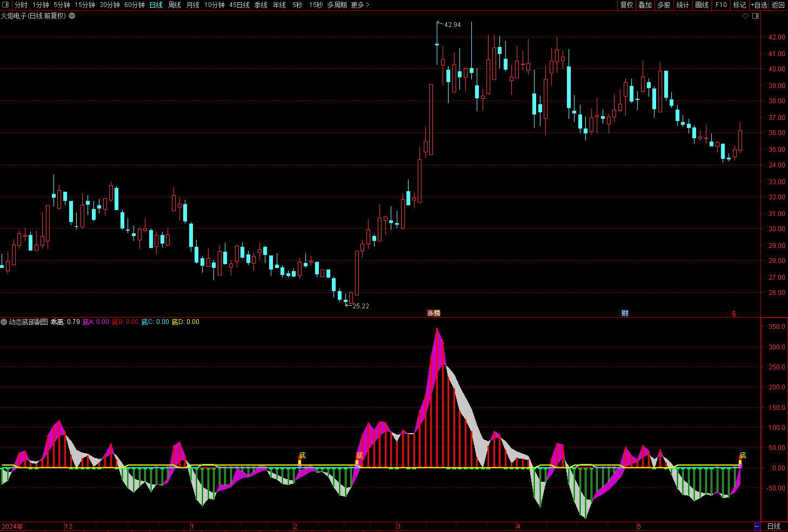This screenshot has width=788, height=532.
Task: Select the 60分钟 period
Action: click(135, 5)
